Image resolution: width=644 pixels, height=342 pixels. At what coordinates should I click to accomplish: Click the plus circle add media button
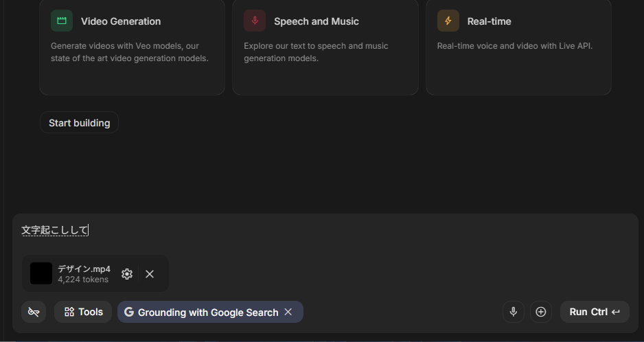click(x=541, y=312)
